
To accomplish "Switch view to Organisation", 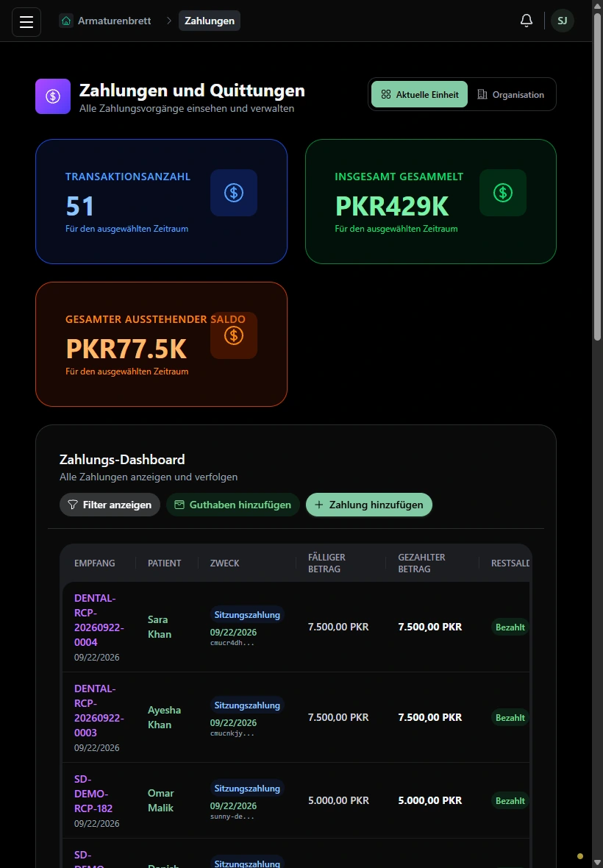I will (x=511, y=95).
